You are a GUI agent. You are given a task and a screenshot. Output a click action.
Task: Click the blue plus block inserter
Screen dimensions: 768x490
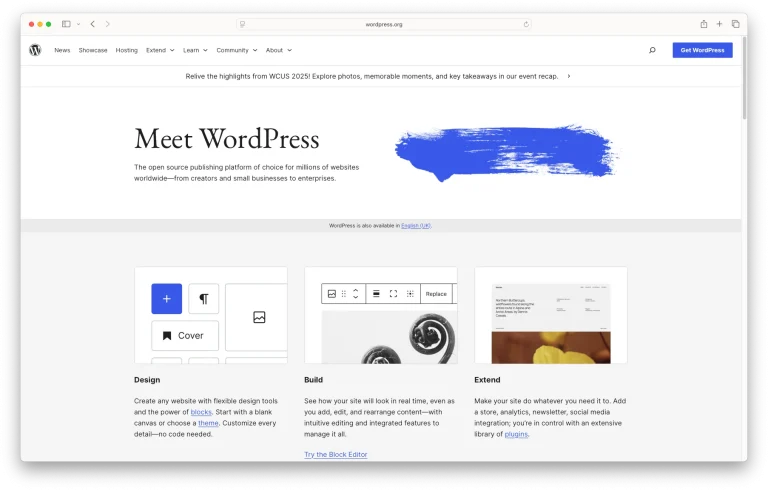pyautogui.click(x=167, y=299)
